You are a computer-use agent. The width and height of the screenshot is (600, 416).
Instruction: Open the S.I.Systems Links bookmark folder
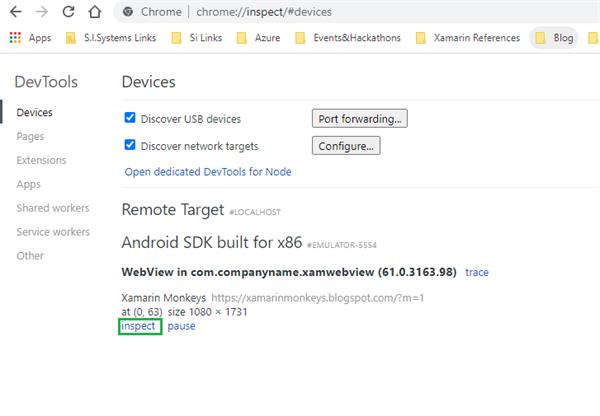coord(111,38)
